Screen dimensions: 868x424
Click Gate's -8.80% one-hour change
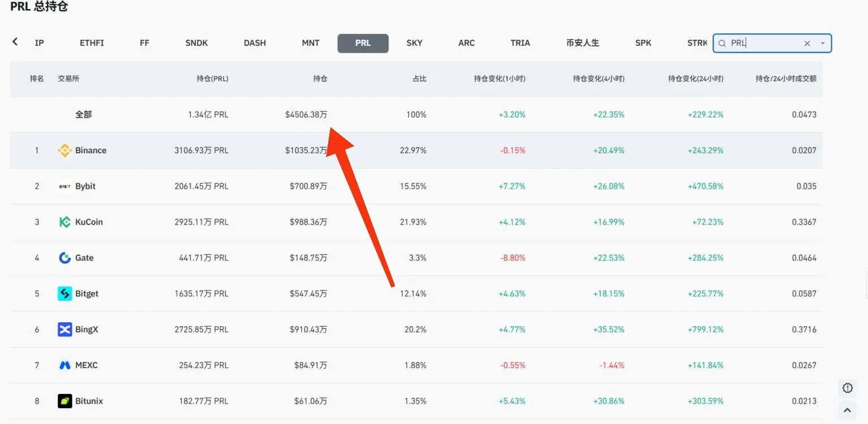coord(513,258)
